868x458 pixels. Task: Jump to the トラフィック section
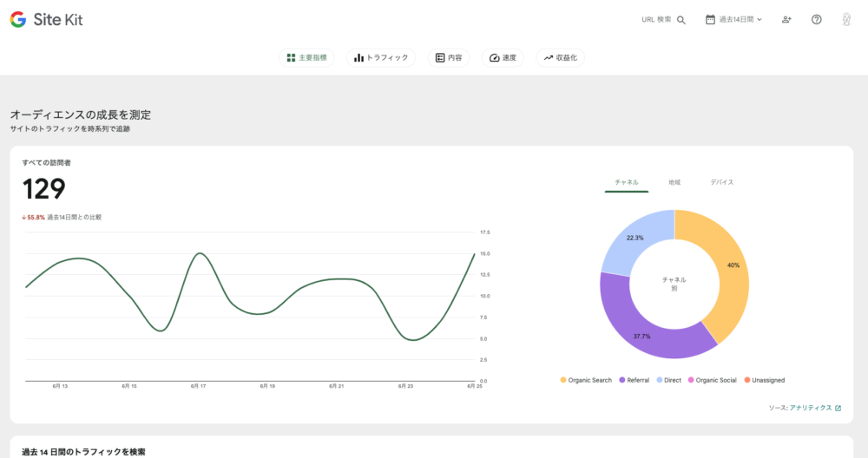[381, 58]
